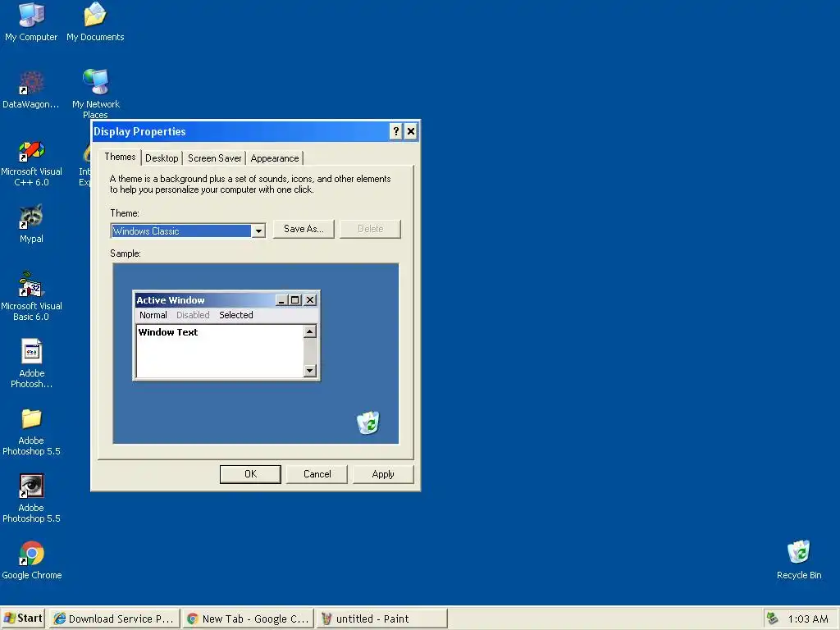The image size is (840, 630).
Task: Click the 1:03 AM clock
Action: click(x=808, y=619)
